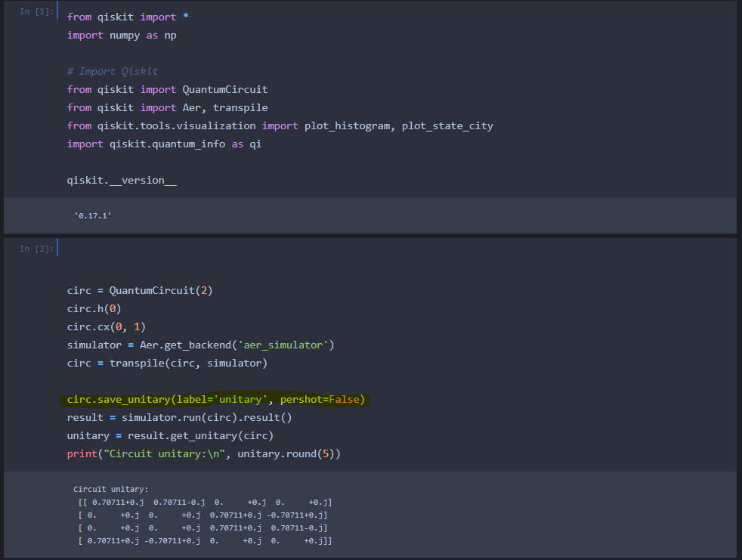
Task: Click 'circ = transpile(circ, simulator)' line
Action: [167, 363]
